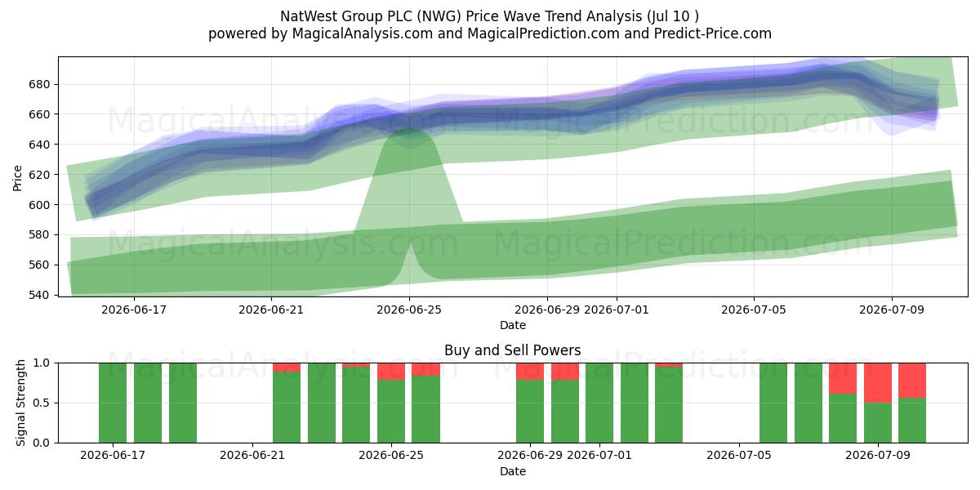
Task: Click the 'Buy and Sell Powers' chart title
Action: point(513,350)
